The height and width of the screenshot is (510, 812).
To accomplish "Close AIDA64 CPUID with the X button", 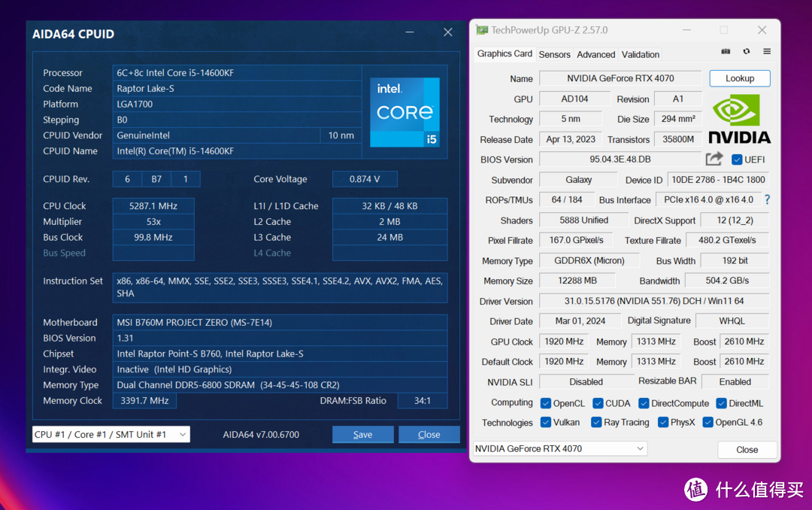I will tap(448, 32).
